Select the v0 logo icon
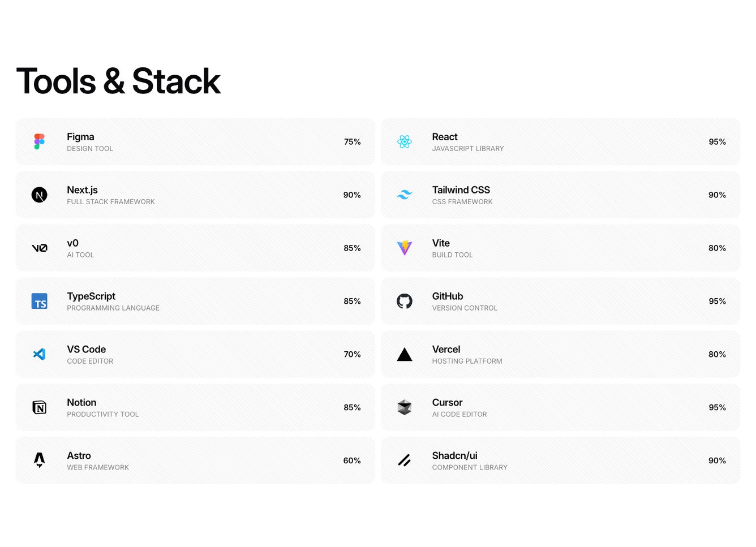The image size is (756, 547). click(x=39, y=248)
